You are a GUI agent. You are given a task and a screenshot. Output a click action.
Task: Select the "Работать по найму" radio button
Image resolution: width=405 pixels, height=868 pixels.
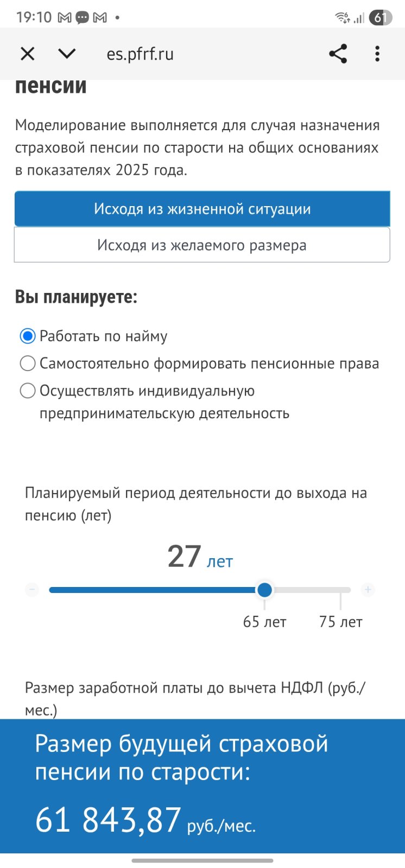28,336
